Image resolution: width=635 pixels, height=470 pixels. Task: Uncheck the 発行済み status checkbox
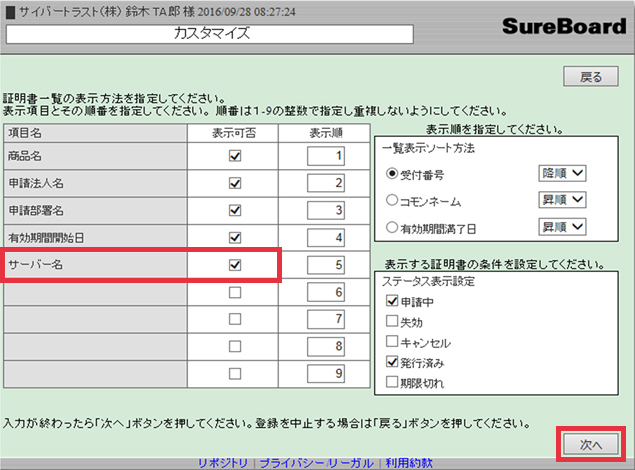[x=391, y=362]
